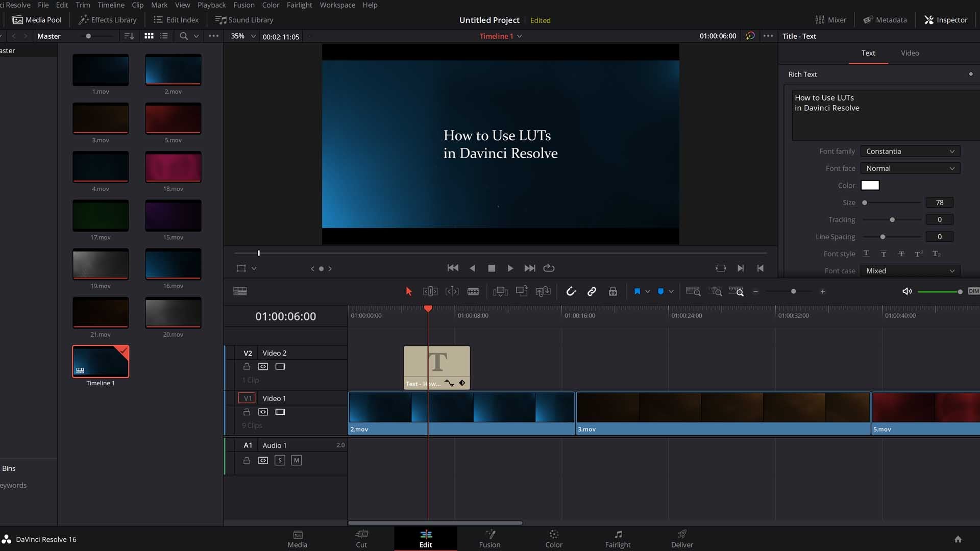Image resolution: width=980 pixels, height=551 pixels.
Task: Select the razor blade cut tool
Action: tap(473, 291)
